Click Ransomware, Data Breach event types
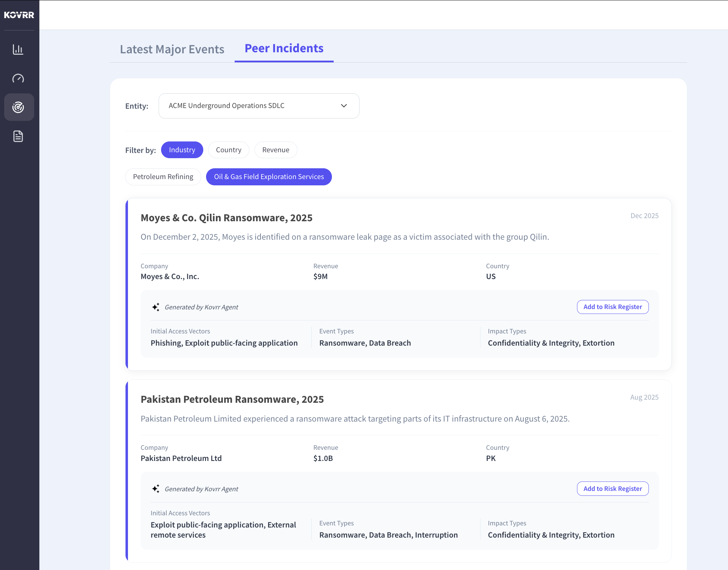Screen dimensions: 728x570 pos(365,343)
